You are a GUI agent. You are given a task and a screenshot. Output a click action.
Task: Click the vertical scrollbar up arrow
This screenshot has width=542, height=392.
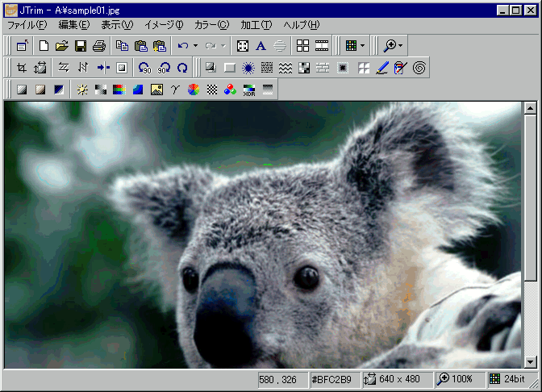coord(530,108)
